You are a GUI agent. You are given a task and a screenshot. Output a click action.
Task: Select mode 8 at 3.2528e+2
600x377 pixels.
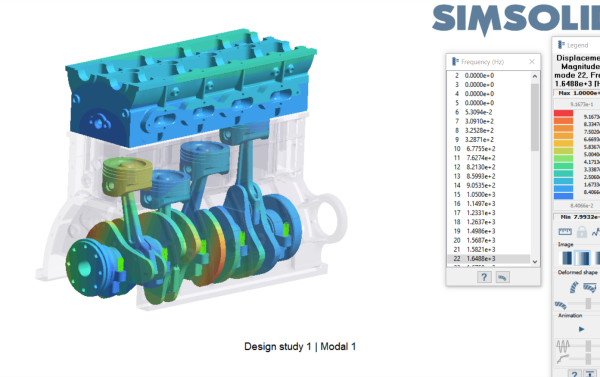(489, 131)
